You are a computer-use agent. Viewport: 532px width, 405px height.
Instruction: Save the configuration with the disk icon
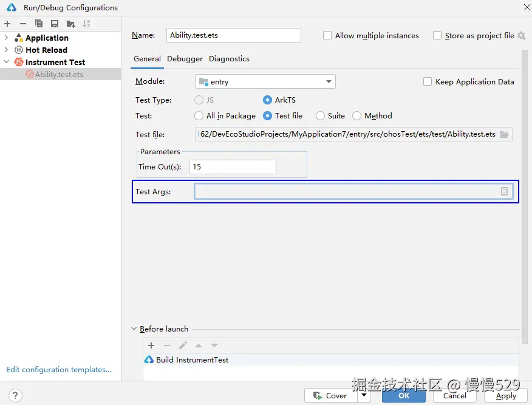pyautogui.click(x=55, y=24)
